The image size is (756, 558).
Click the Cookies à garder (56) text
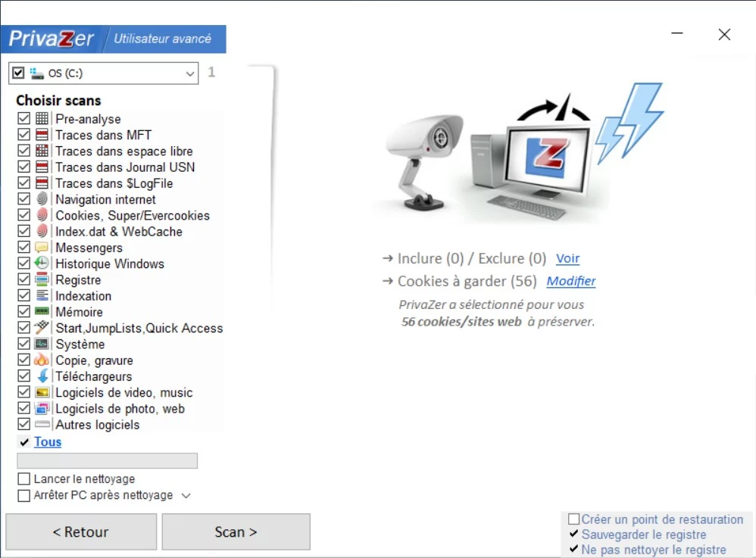click(x=467, y=281)
